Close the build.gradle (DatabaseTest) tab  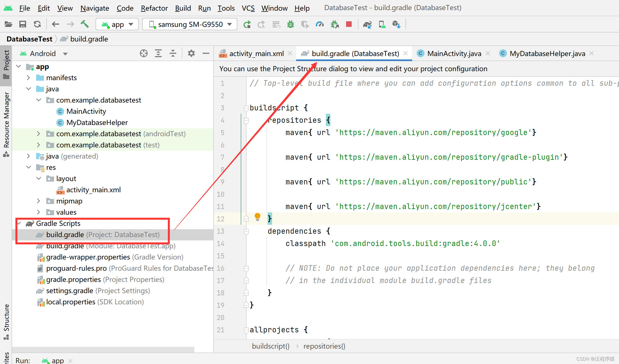coord(405,53)
